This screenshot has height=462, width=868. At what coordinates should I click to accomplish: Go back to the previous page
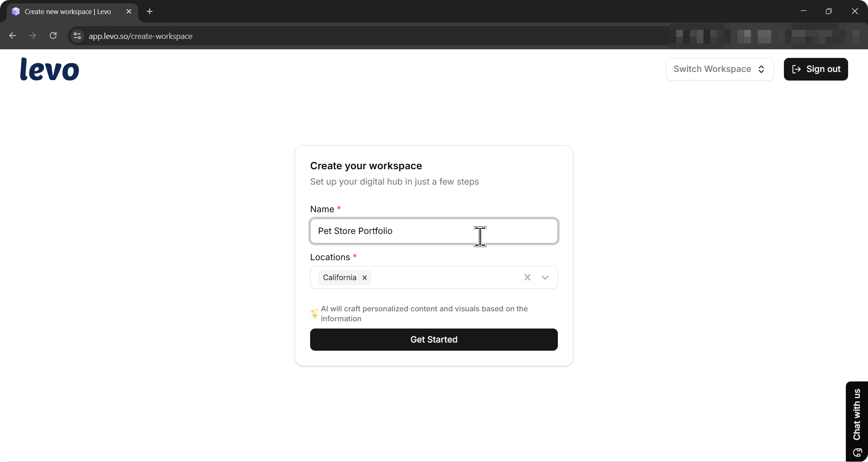13,36
